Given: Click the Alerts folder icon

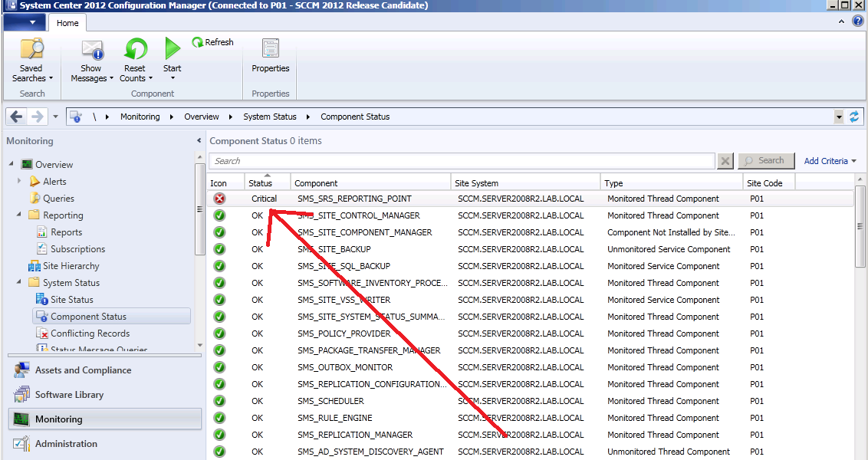Looking at the screenshot, I should [35, 182].
